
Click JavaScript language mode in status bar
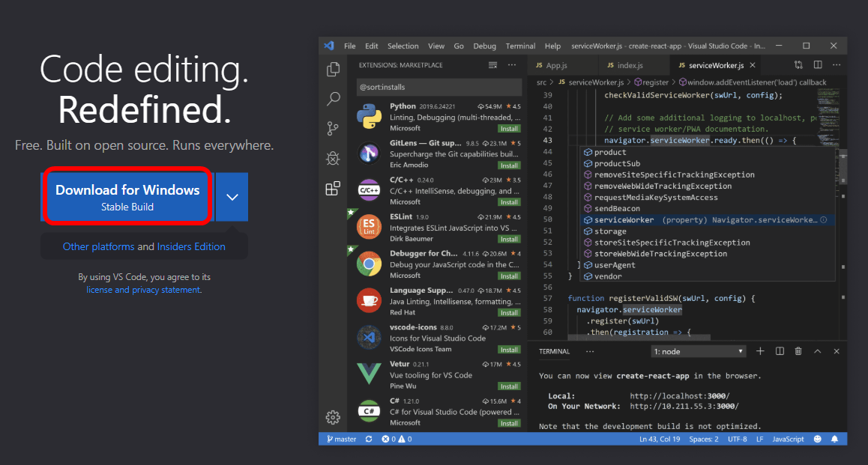click(x=788, y=439)
